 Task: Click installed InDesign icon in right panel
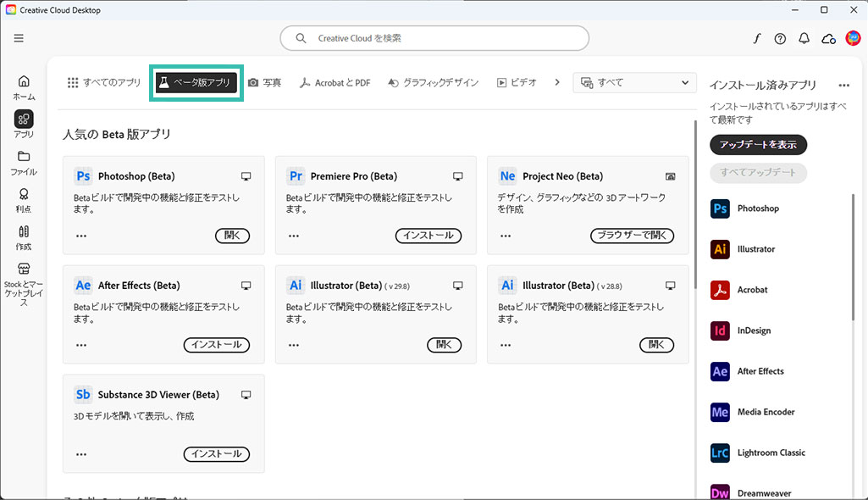point(720,331)
